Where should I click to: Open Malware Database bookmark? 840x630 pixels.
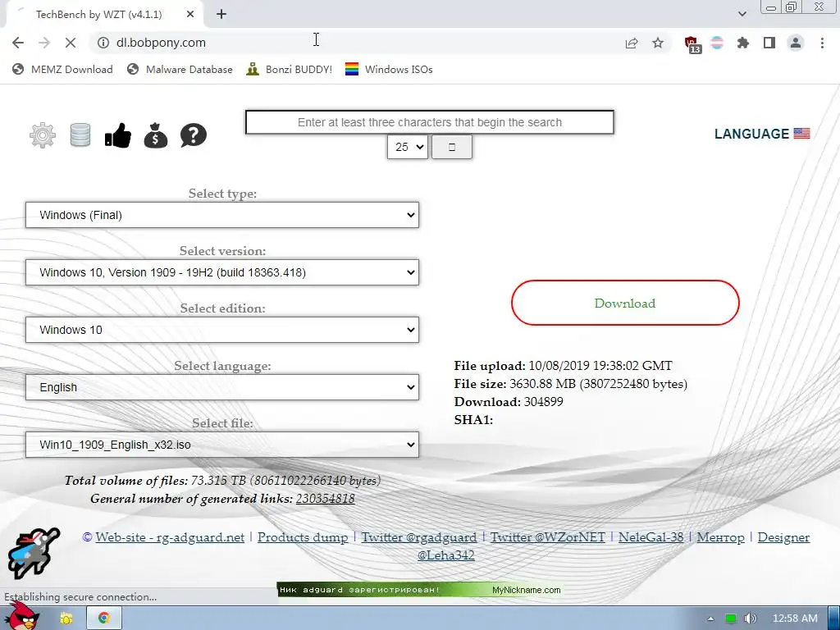click(x=180, y=69)
